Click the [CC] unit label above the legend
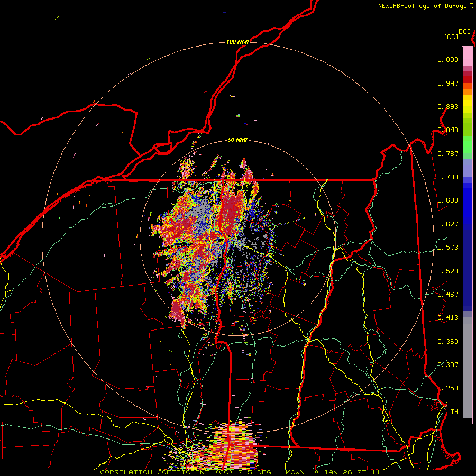This screenshot has height=476, width=476. click(x=452, y=36)
